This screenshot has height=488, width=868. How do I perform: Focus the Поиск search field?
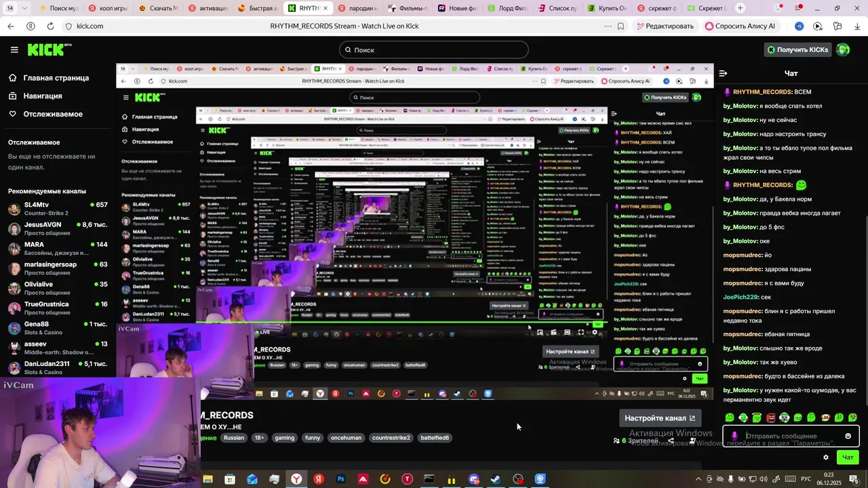[x=434, y=49]
